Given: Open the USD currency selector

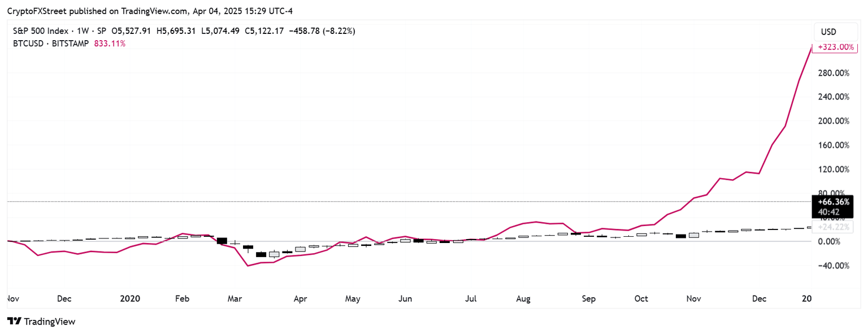Looking at the screenshot, I should [828, 32].
